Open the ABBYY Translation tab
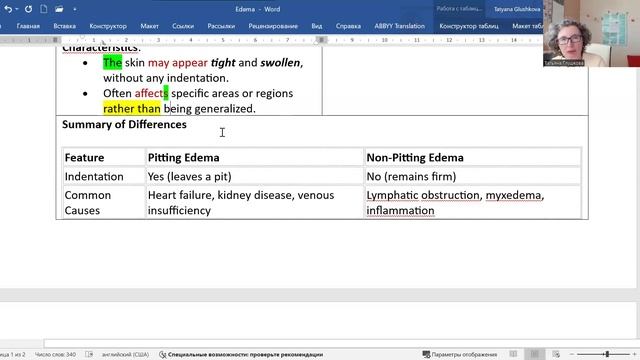 (x=400, y=26)
